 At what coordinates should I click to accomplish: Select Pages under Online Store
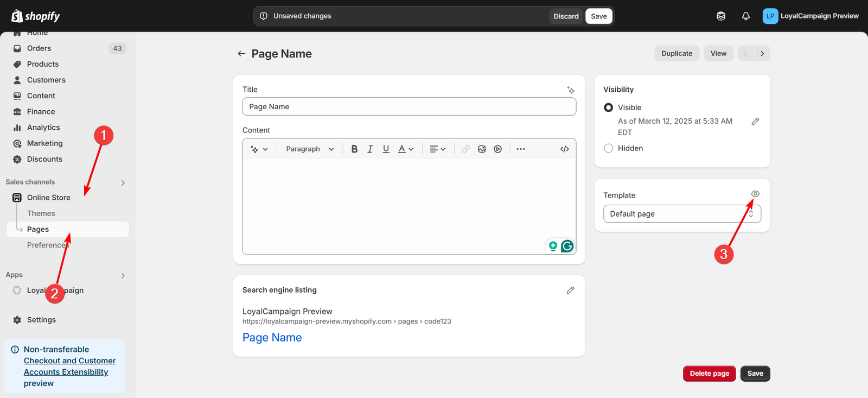pyautogui.click(x=68, y=229)
